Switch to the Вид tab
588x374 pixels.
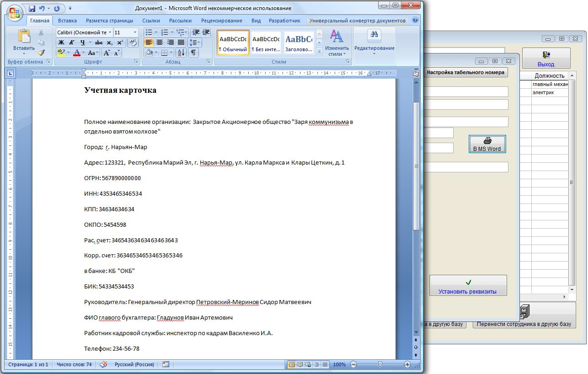click(256, 21)
